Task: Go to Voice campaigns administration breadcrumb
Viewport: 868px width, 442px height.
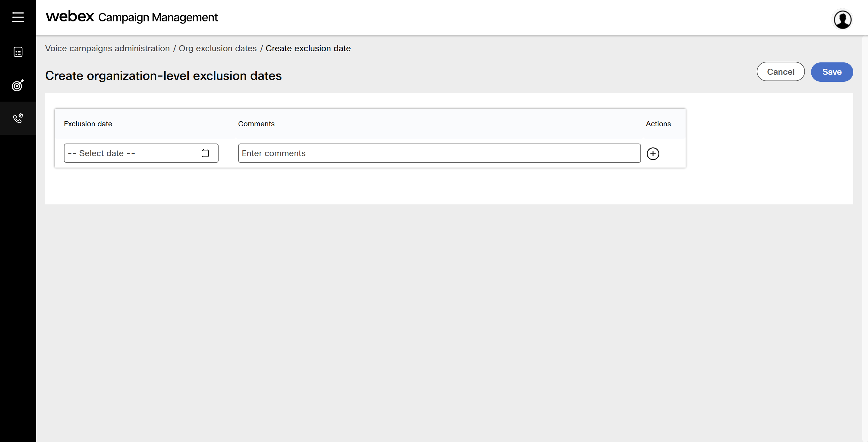Action: tap(108, 49)
